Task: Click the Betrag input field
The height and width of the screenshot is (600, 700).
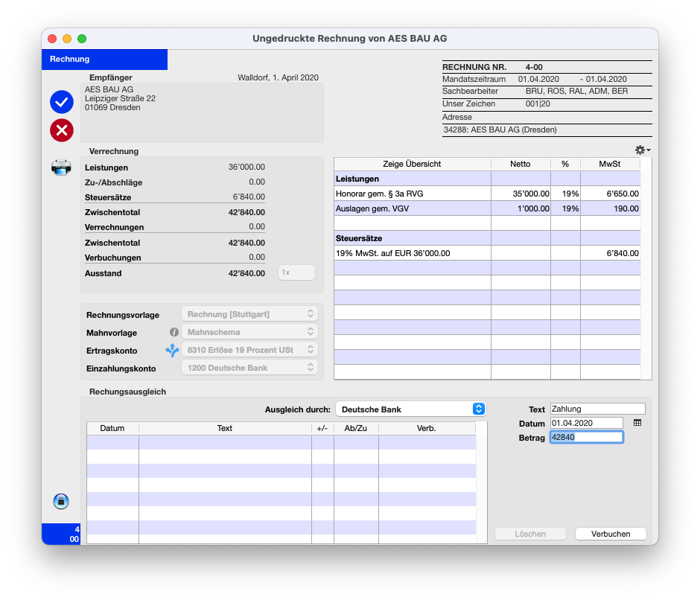Action: pos(586,438)
